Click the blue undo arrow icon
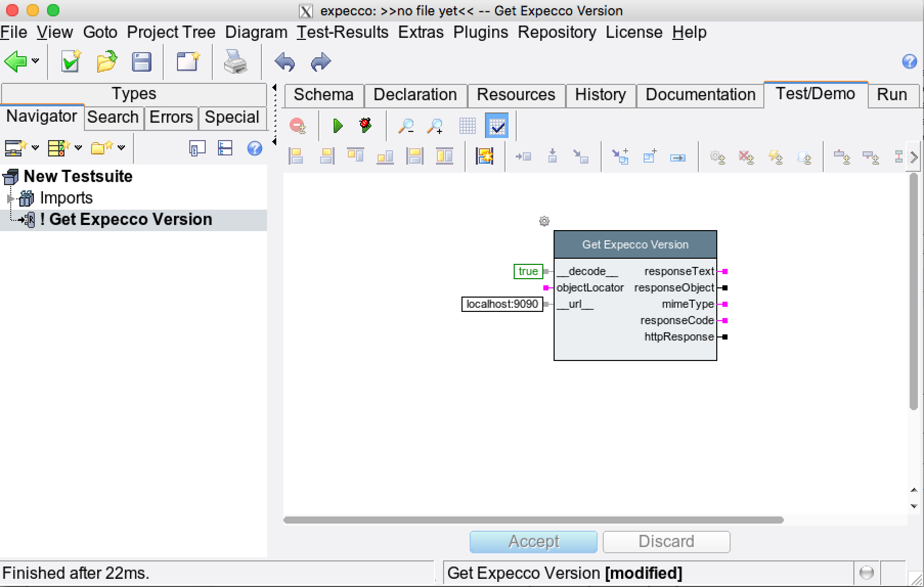924x587 pixels. [285, 62]
